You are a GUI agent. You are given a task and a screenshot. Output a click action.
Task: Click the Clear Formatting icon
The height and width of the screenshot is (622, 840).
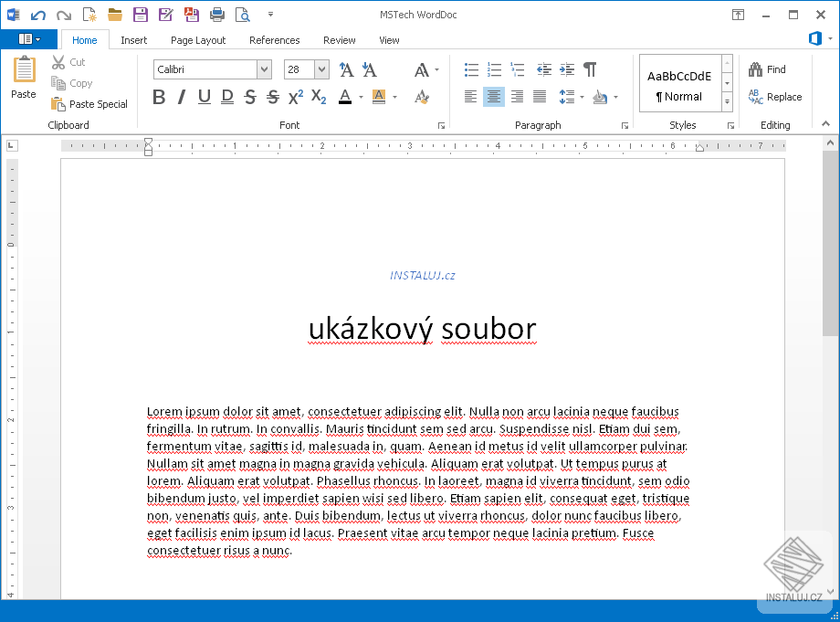click(x=422, y=97)
